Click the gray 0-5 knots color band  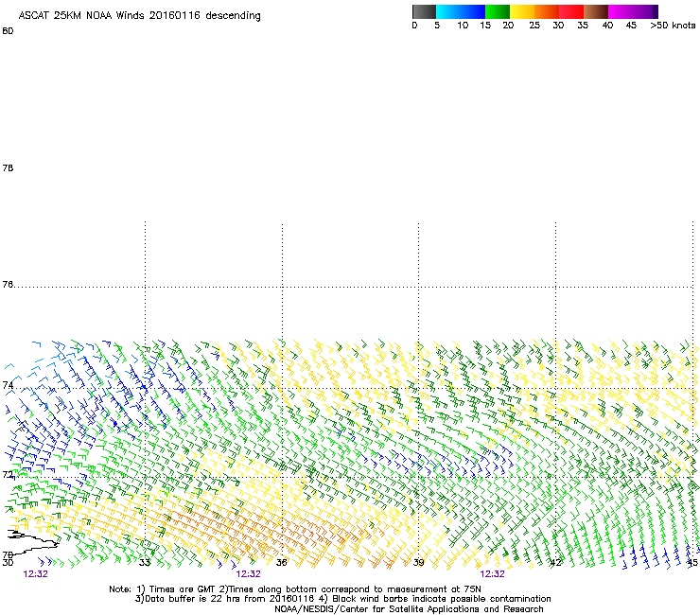[x=424, y=11]
